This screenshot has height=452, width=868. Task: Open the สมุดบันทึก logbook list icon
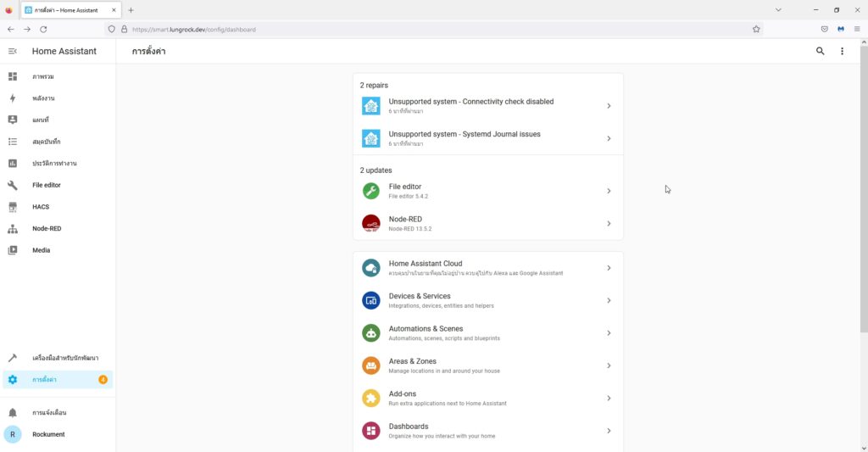pyautogui.click(x=13, y=142)
